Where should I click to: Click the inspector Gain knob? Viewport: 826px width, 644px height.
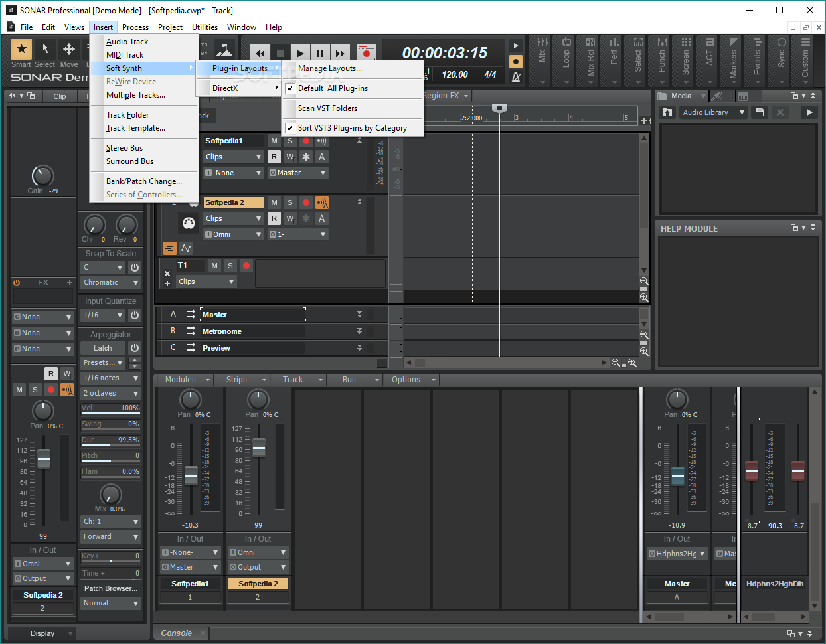42,175
